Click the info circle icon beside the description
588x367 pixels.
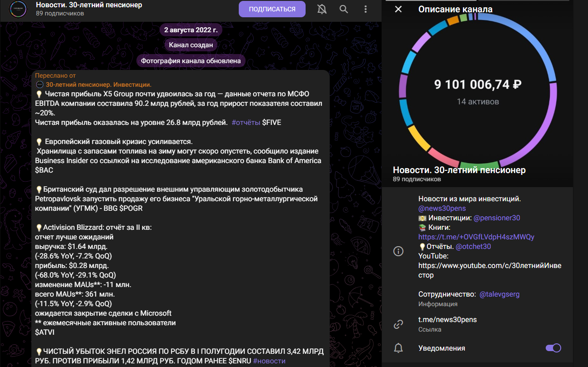(398, 251)
